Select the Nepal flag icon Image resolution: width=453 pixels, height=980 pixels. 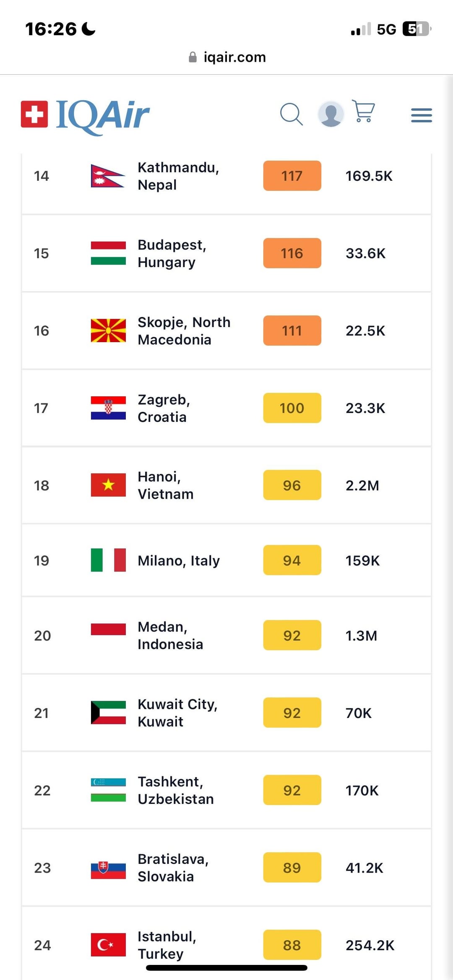(x=108, y=176)
